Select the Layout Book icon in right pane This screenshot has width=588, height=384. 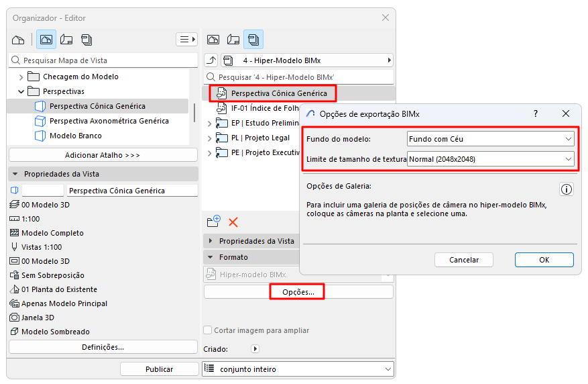(x=233, y=40)
